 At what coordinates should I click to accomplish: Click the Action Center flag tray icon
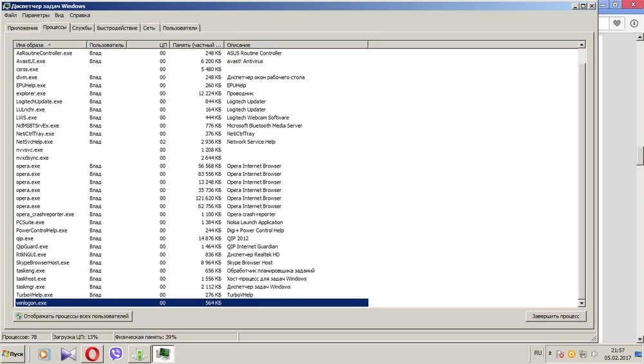(x=560, y=354)
